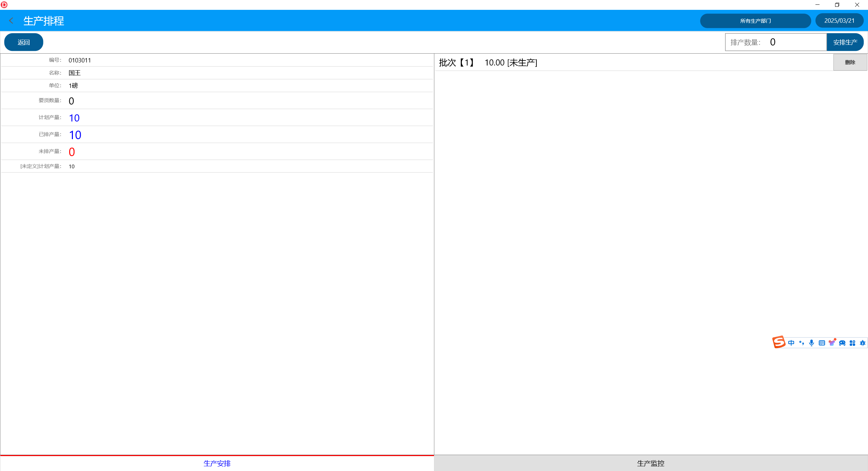Viewport: 868px width, 471px height.
Task: Open the Sogou skin shirt icon
Action: (x=832, y=342)
